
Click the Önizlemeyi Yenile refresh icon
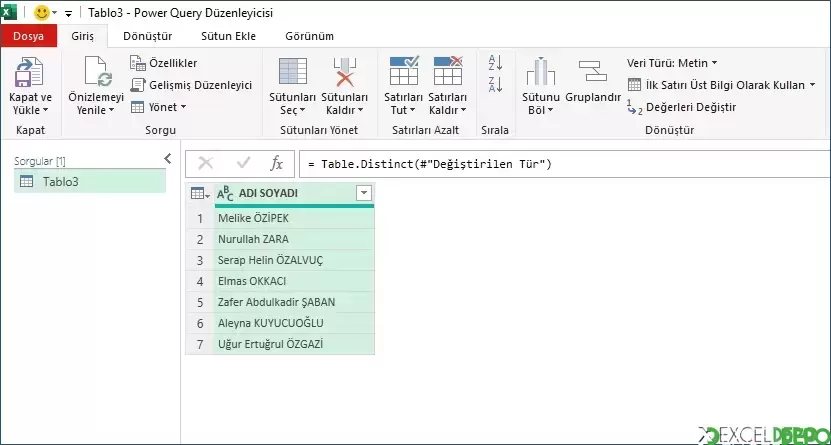click(x=98, y=72)
